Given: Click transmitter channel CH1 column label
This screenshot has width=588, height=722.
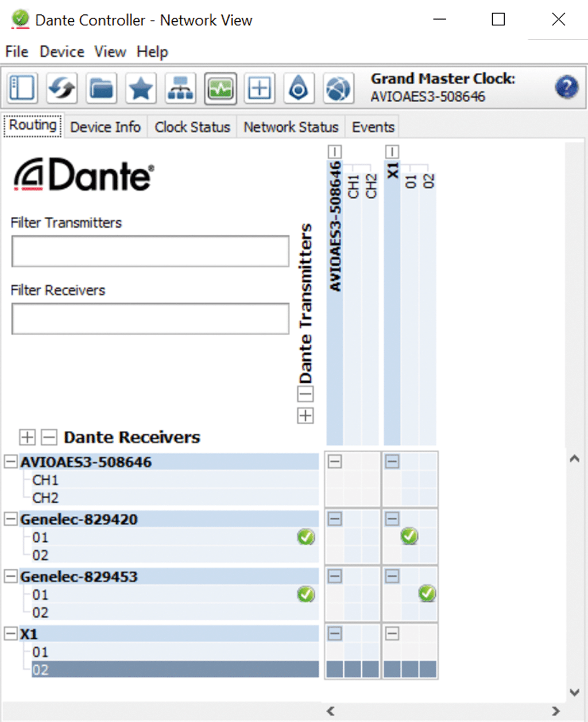Looking at the screenshot, I should pyautogui.click(x=353, y=186).
